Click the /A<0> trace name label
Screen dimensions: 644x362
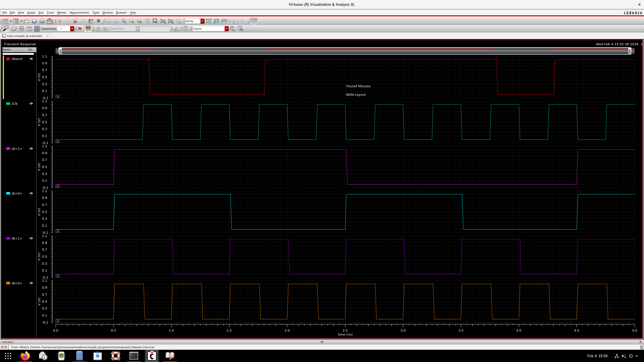coord(17,193)
